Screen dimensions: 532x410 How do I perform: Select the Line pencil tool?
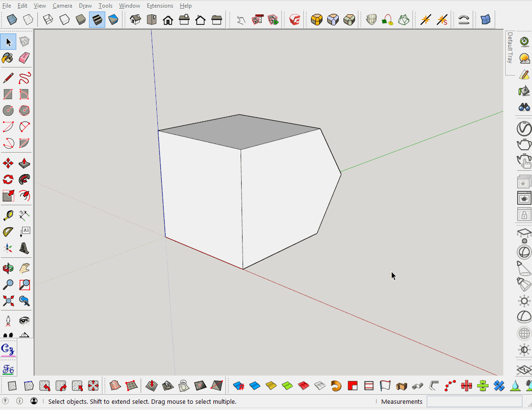(x=8, y=78)
